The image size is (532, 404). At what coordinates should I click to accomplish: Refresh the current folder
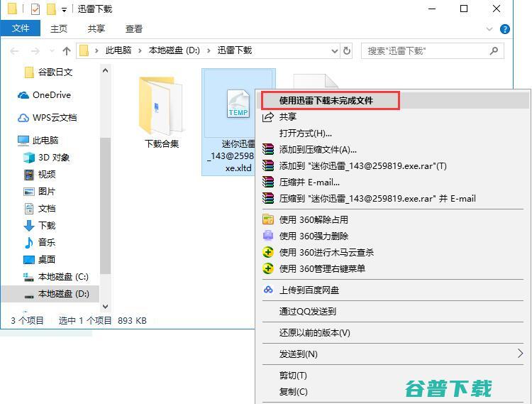click(x=346, y=51)
